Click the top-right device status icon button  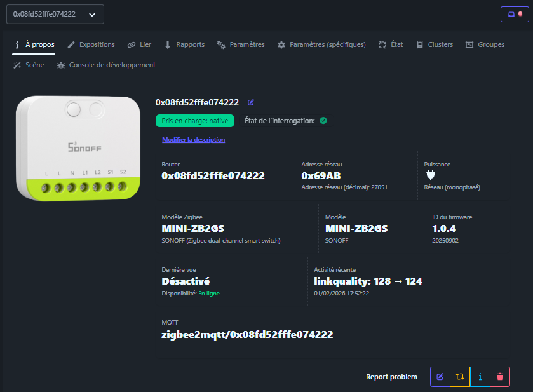pos(515,14)
